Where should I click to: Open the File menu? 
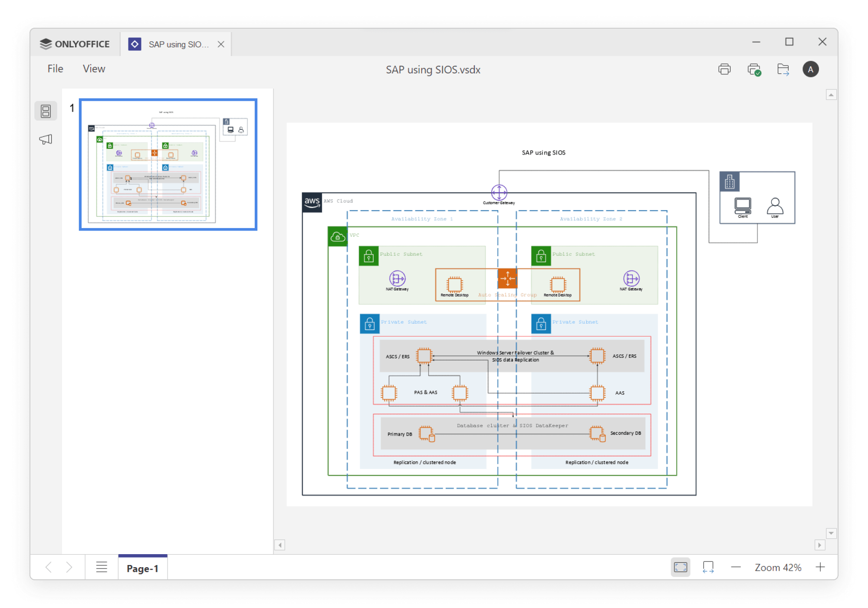point(55,69)
